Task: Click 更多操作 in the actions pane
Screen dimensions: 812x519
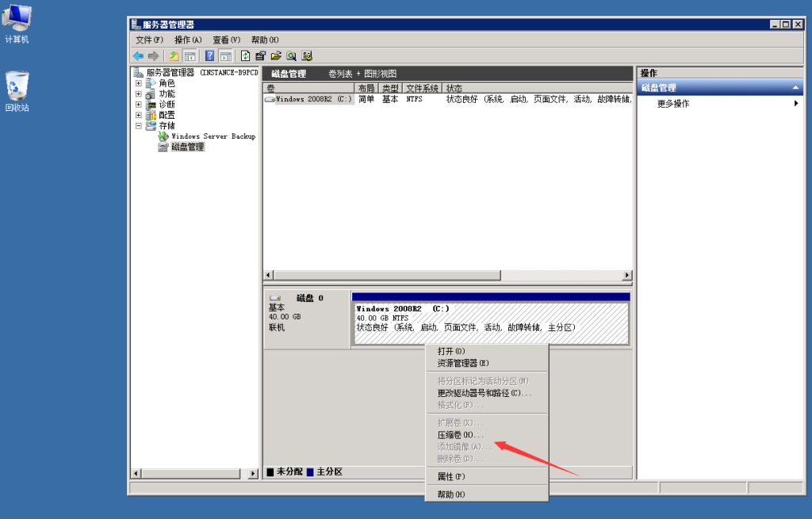Action: coord(672,104)
